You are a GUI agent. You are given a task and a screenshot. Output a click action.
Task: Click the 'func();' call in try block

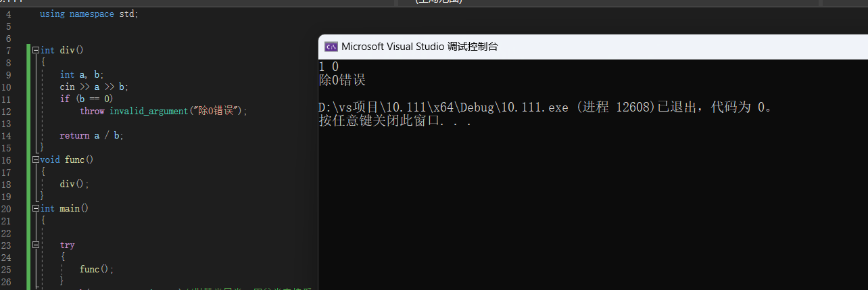tap(97, 269)
